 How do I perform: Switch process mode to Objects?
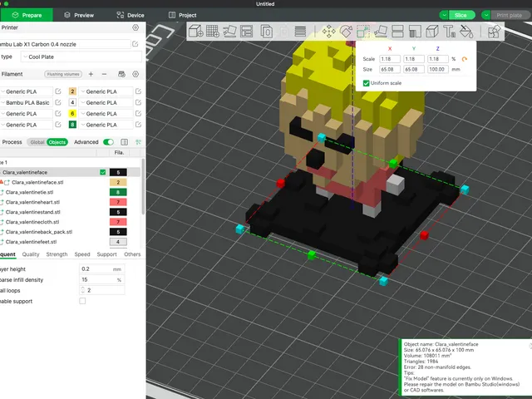(x=57, y=142)
